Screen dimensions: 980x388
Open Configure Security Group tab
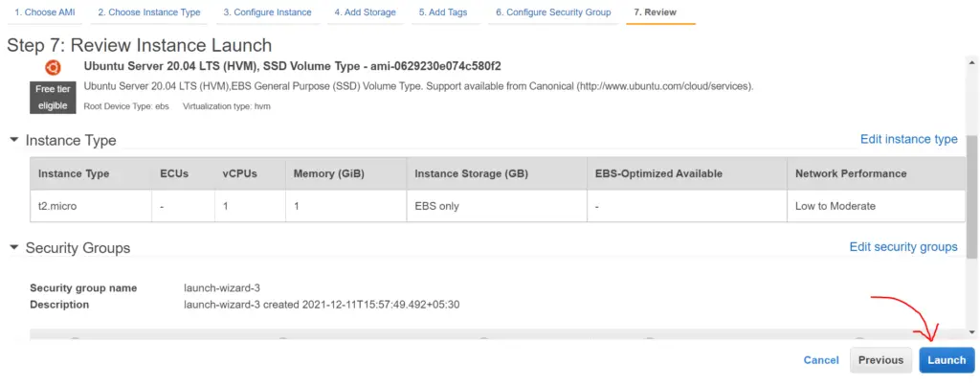click(553, 12)
